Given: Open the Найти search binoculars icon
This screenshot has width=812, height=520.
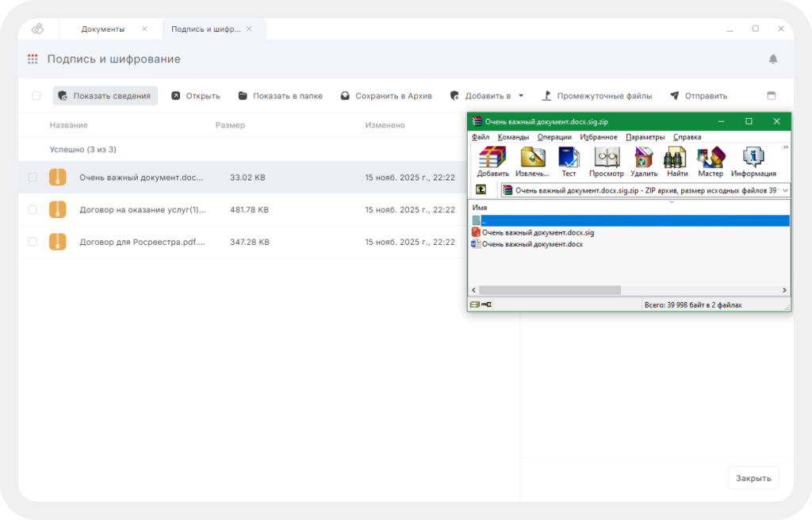Looking at the screenshot, I should (x=676, y=158).
